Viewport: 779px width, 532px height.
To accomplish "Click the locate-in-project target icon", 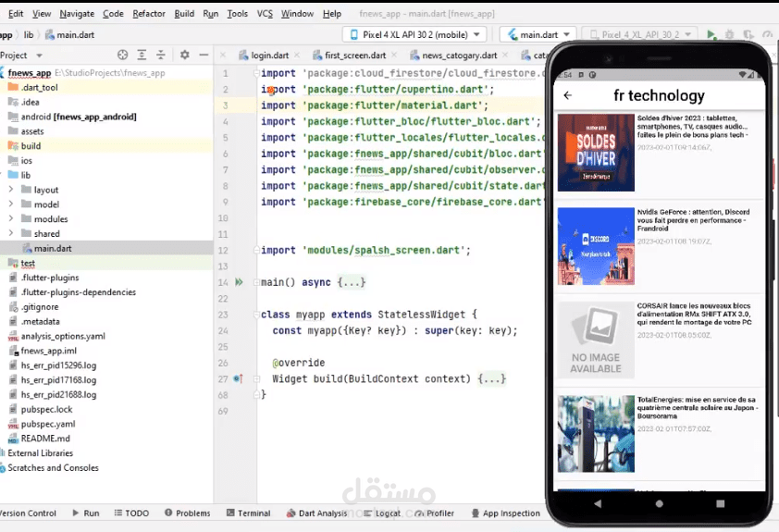I will (122, 55).
